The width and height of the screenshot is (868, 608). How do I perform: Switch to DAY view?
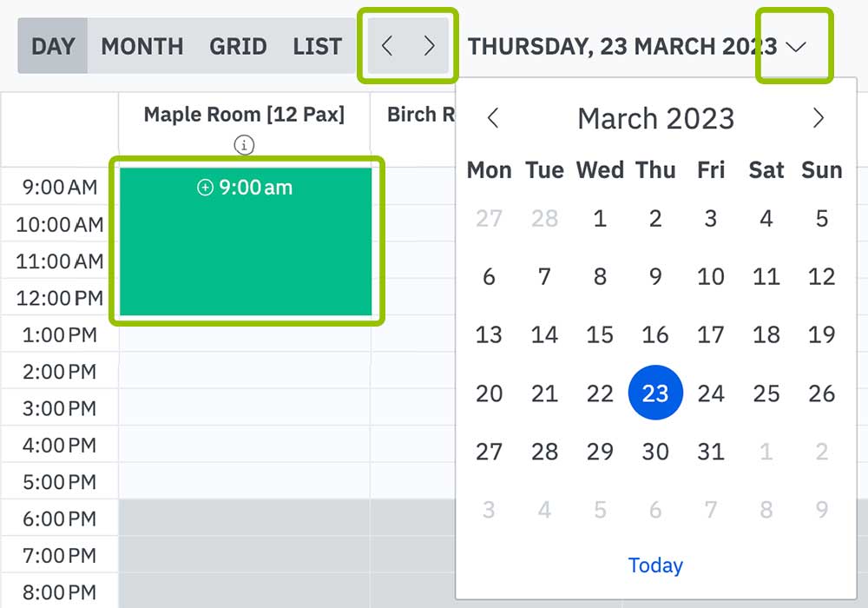(53, 47)
